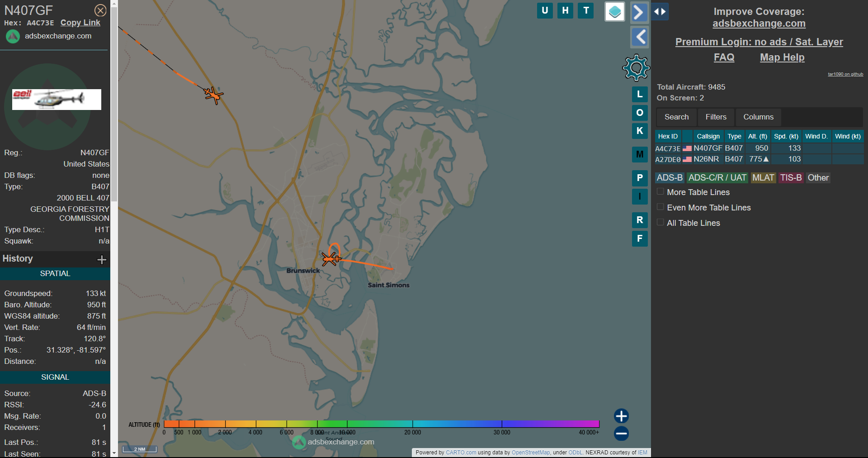This screenshot has height=458, width=868.
Task: Open the OpenStreetMap attribution link
Action: coord(531,453)
